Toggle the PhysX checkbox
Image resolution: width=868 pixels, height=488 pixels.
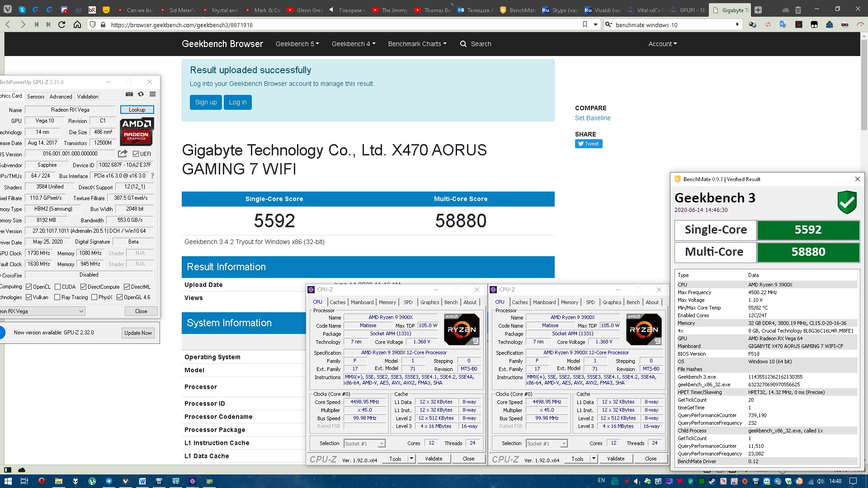click(x=94, y=297)
